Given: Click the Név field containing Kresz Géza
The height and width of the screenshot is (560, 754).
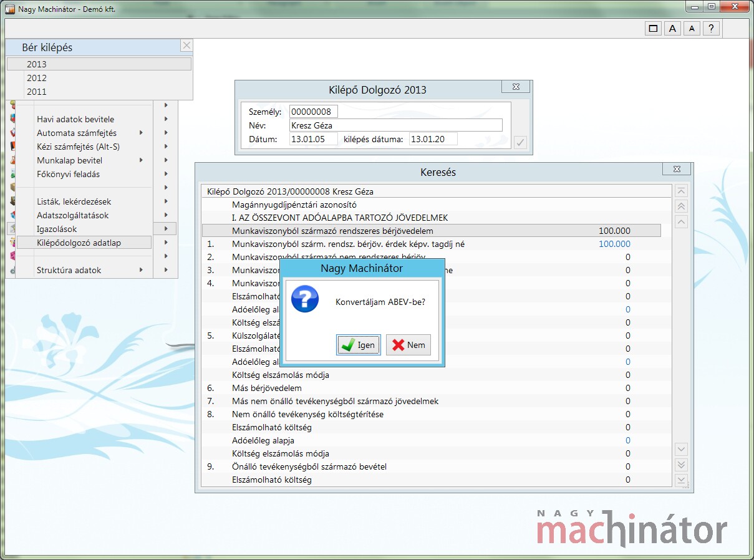Looking at the screenshot, I should click(x=396, y=125).
